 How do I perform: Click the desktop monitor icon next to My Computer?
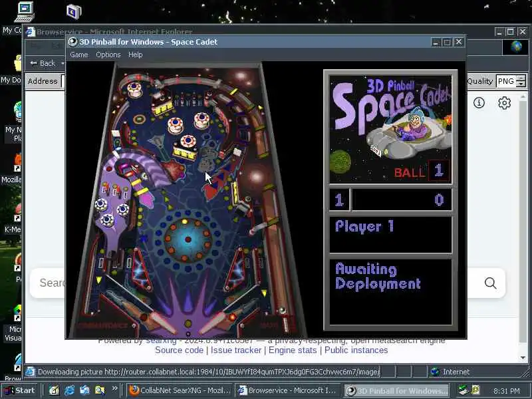point(74,12)
